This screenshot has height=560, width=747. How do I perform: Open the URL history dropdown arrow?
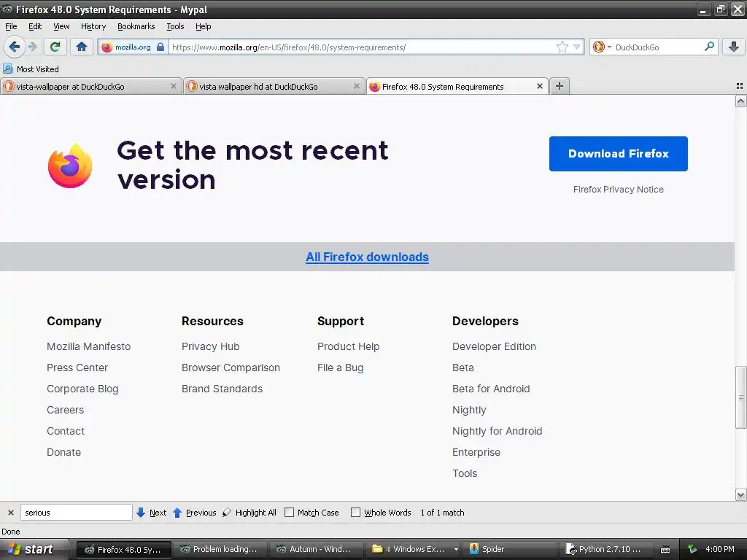point(577,47)
